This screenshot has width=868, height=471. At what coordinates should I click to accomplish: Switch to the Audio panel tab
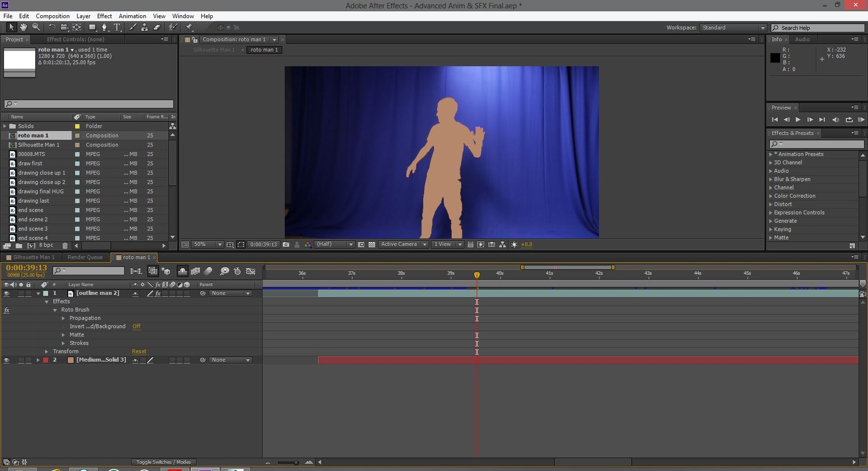point(802,40)
